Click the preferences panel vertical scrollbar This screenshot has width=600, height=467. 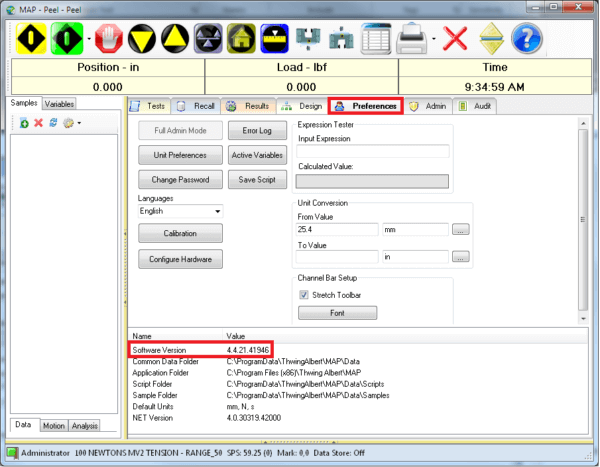pos(583,220)
